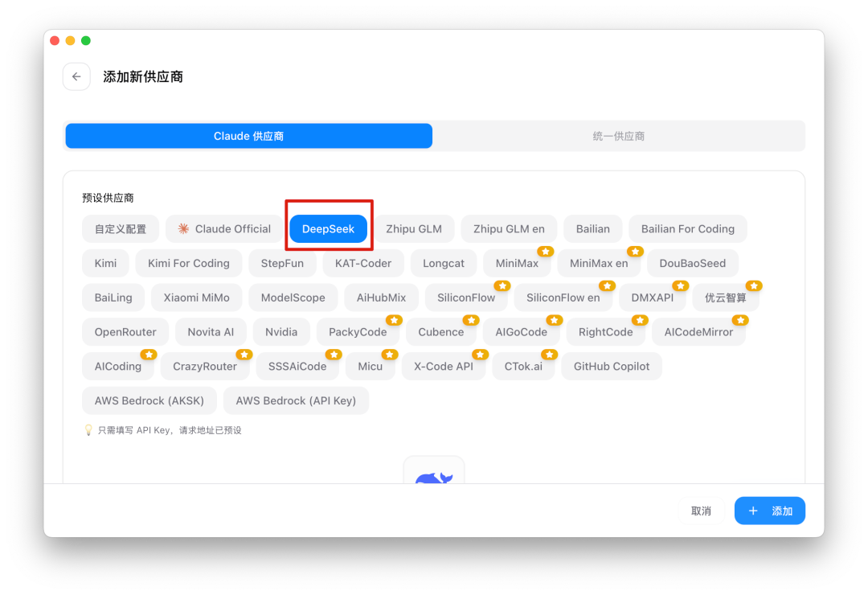Select the 自定义配置 preset
The image size is (868, 595).
(120, 229)
